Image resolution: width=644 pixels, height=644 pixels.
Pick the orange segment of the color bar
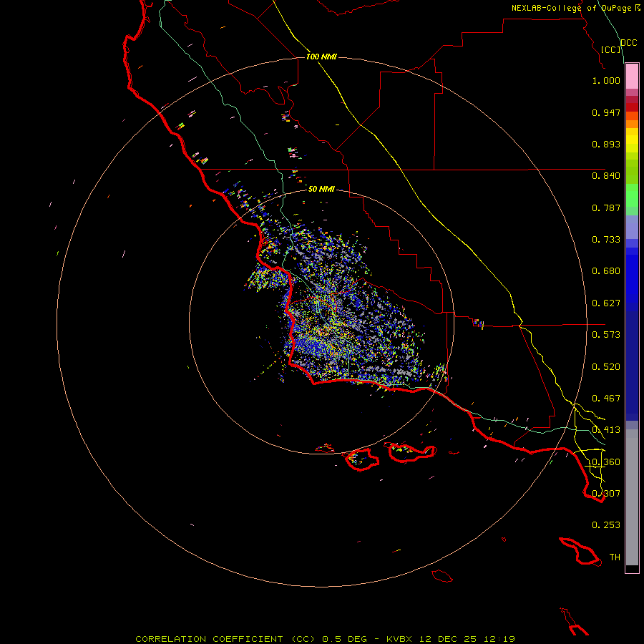click(632, 124)
